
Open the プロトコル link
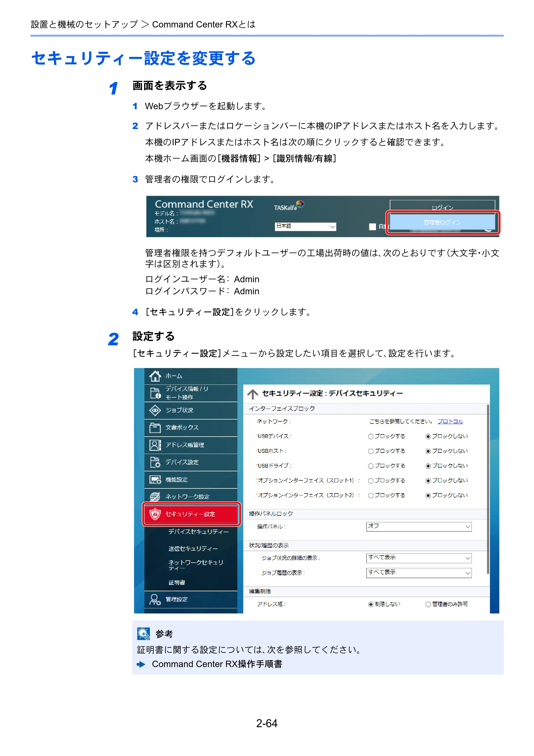click(450, 421)
